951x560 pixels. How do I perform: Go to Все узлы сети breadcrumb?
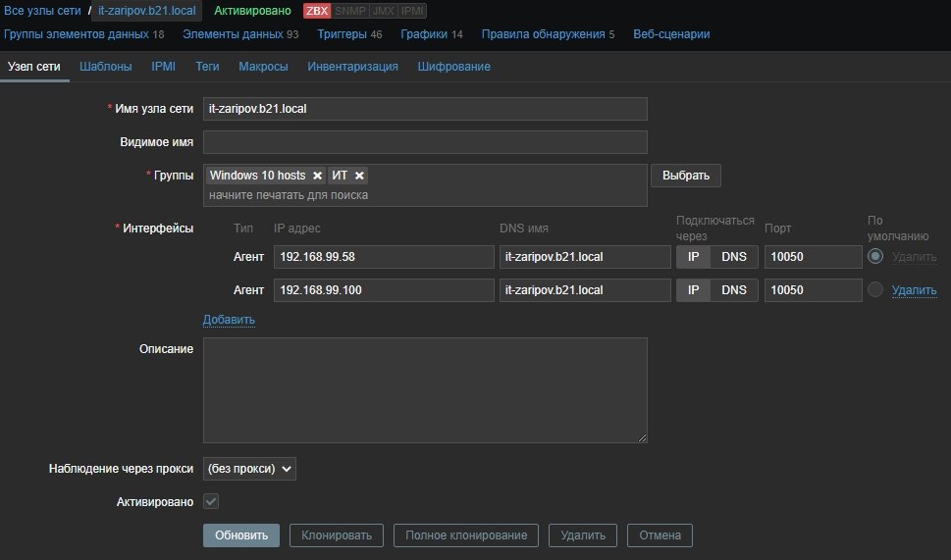coord(42,11)
